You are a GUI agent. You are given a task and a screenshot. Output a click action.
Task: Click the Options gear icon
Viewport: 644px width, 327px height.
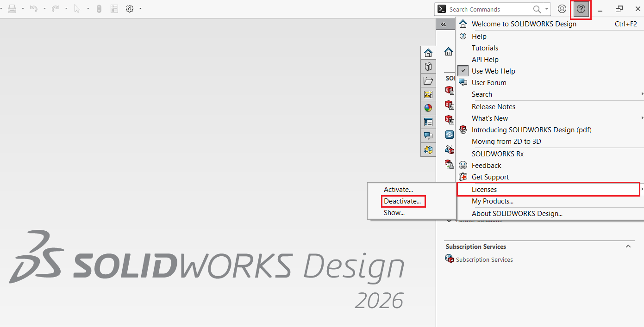point(130,9)
